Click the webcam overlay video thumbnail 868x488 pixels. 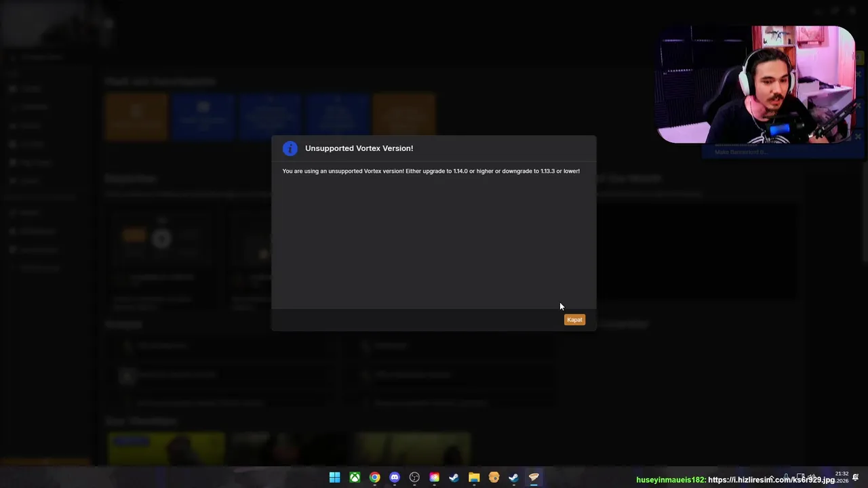click(x=756, y=85)
